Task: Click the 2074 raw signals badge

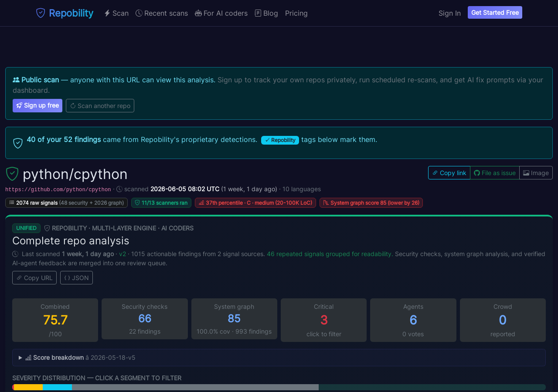Action: coord(66,203)
